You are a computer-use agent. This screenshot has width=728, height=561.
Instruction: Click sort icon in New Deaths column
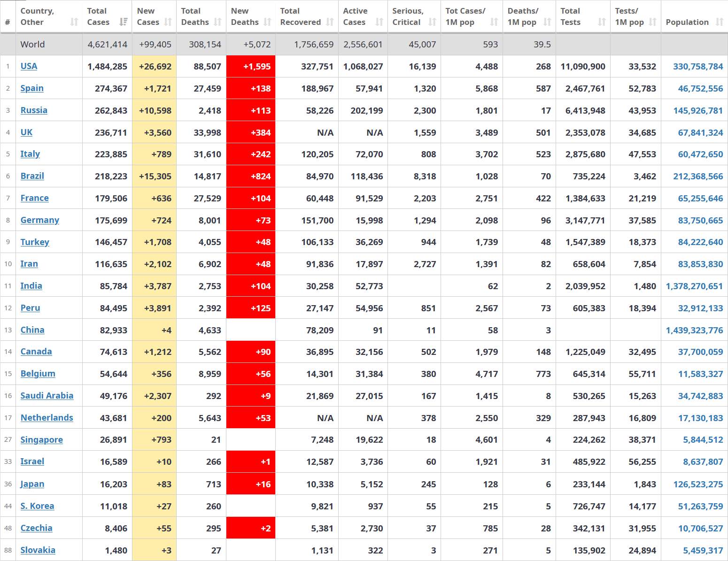tap(267, 22)
